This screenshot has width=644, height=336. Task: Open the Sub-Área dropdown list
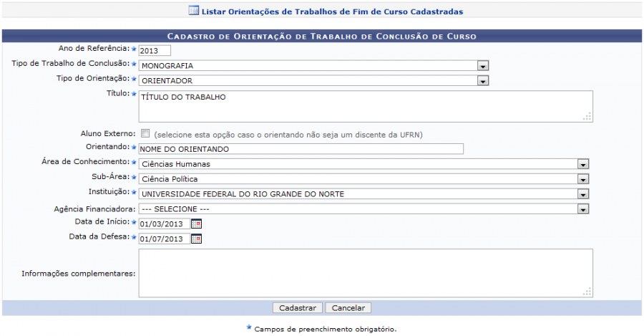[x=583, y=179]
